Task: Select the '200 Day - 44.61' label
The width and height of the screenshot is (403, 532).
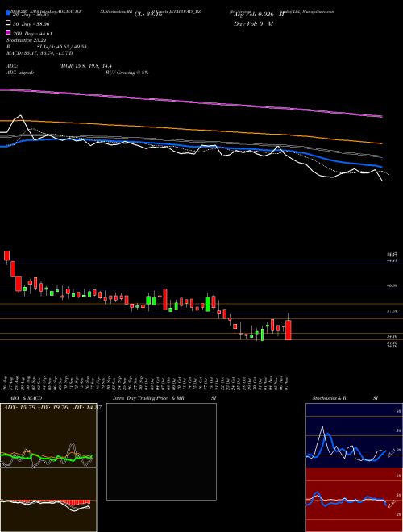Action: 33,34
